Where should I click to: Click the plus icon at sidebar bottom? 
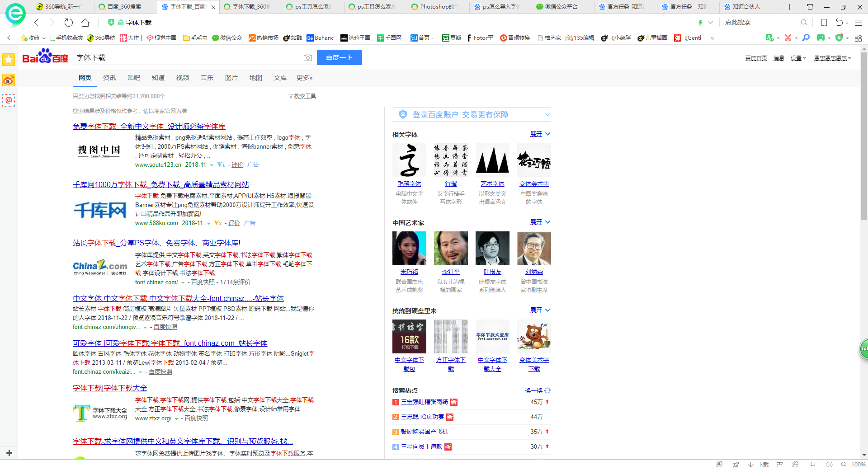click(x=9, y=453)
